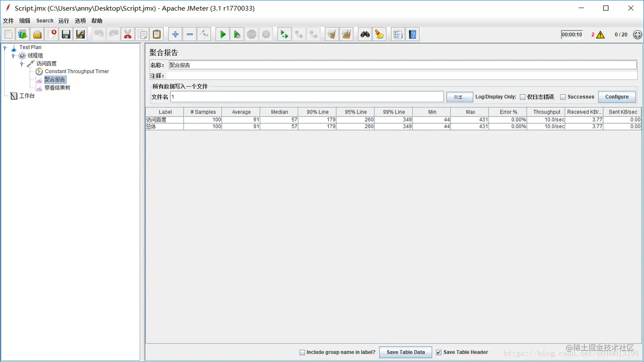Click the Shutdown test icon
This screenshot has width=644, height=362.
(x=266, y=34)
